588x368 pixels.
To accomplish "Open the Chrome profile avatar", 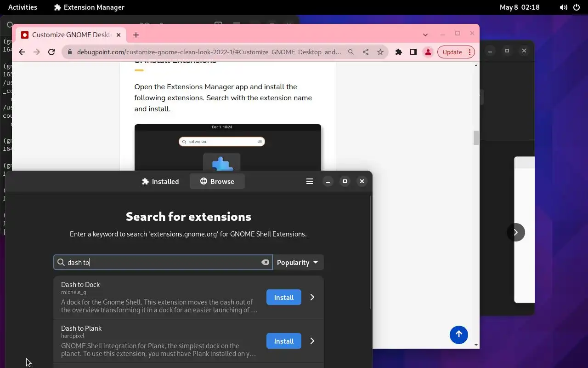I will 428,52.
